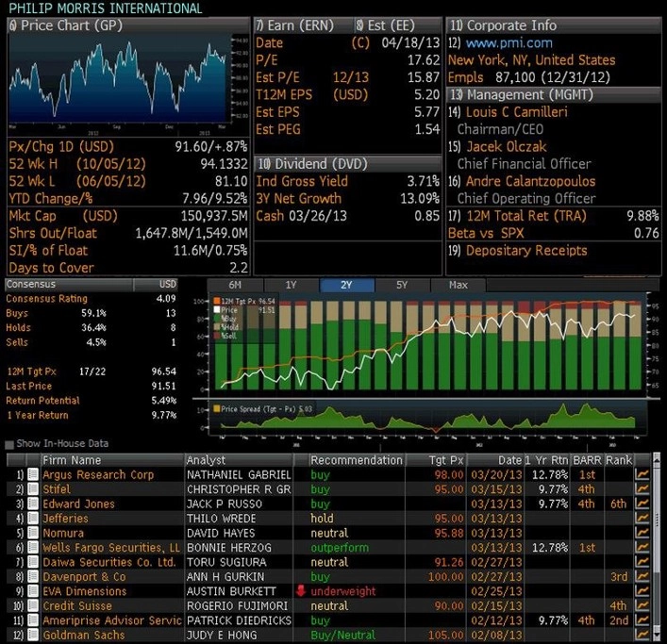This screenshot has height=644, width=667.
Task: Open chart icon for Ameriprise Advisor row
Action: tap(642, 620)
